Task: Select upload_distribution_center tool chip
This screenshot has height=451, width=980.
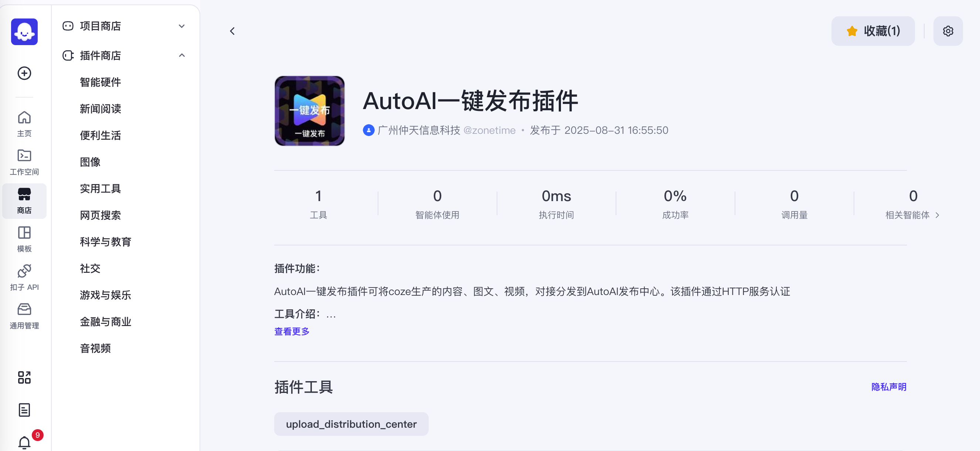Action: pyautogui.click(x=351, y=424)
